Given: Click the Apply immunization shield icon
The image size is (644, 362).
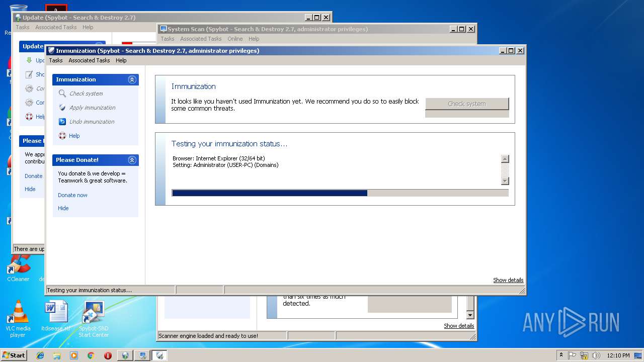Looking at the screenshot, I should (62, 108).
